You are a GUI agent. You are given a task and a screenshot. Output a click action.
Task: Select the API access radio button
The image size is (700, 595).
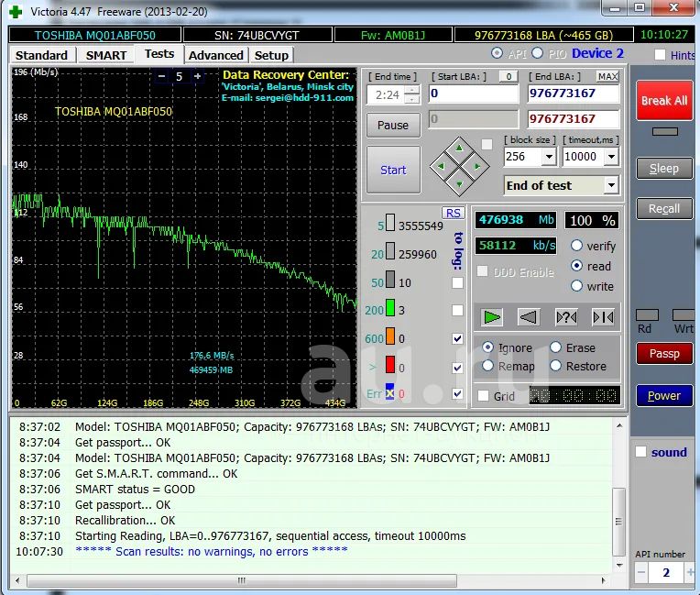497,53
